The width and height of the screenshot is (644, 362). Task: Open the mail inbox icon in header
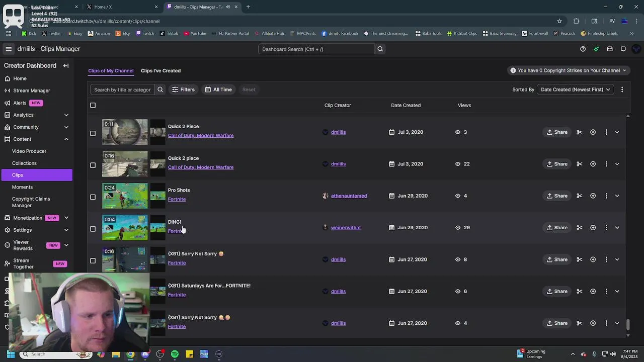[x=610, y=49]
